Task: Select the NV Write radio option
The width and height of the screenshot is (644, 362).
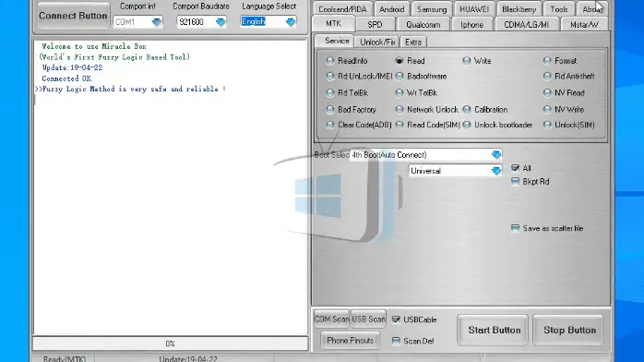Action: [546, 110]
